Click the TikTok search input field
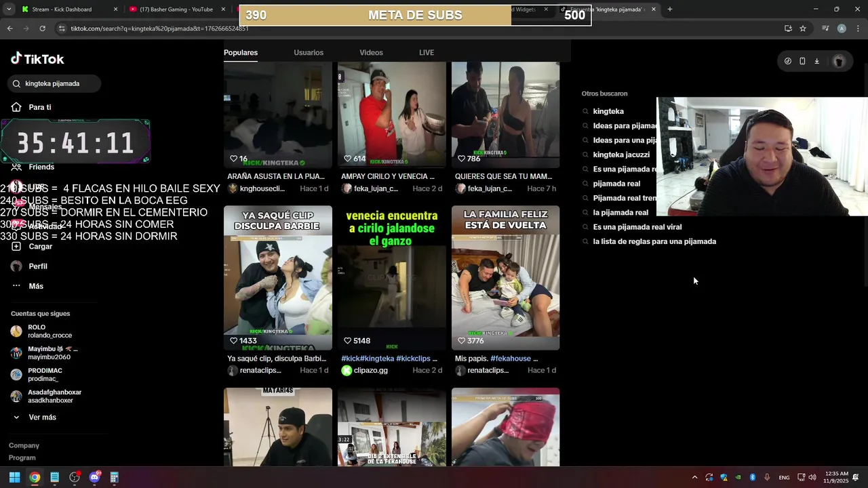This screenshot has width=868, height=488. 55,83
